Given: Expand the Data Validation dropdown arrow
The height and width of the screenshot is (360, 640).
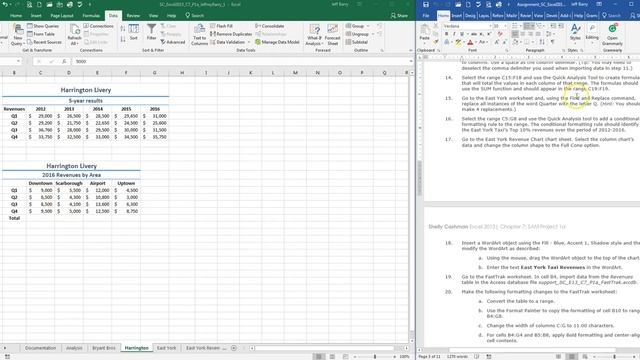Looking at the screenshot, I should pos(249,42).
